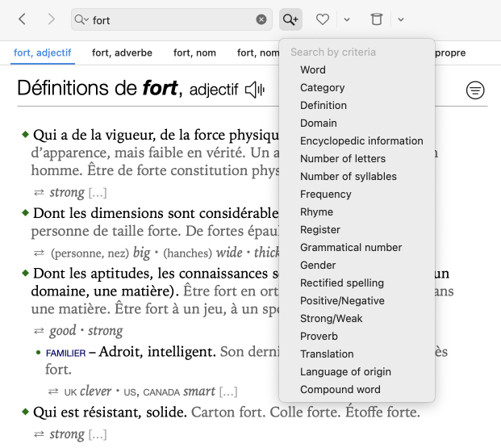Click the clever translation link
The width and height of the screenshot is (501, 448).
[95, 391]
